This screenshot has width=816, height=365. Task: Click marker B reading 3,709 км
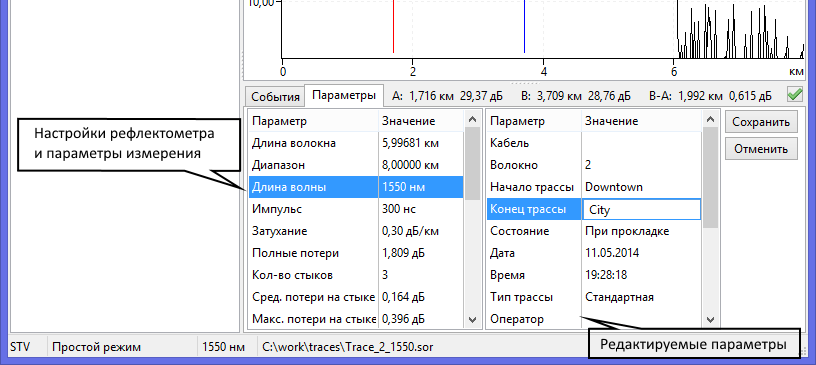[x=559, y=96]
